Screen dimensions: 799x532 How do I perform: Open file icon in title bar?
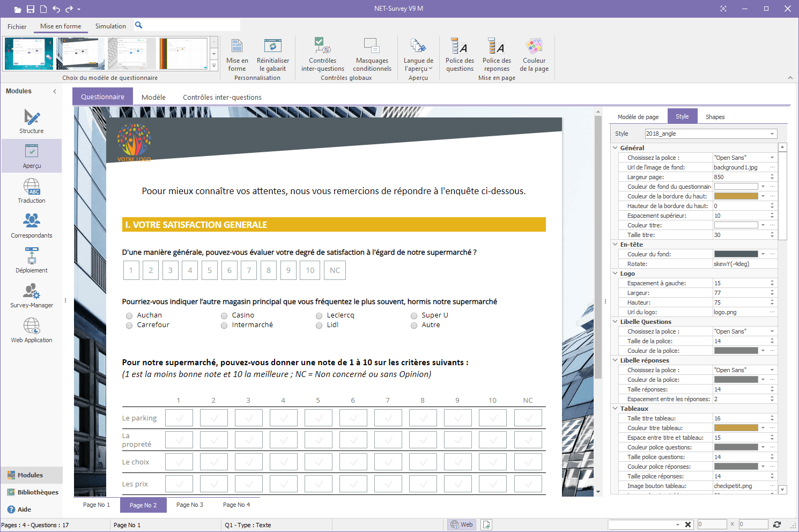[x=18, y=9]
